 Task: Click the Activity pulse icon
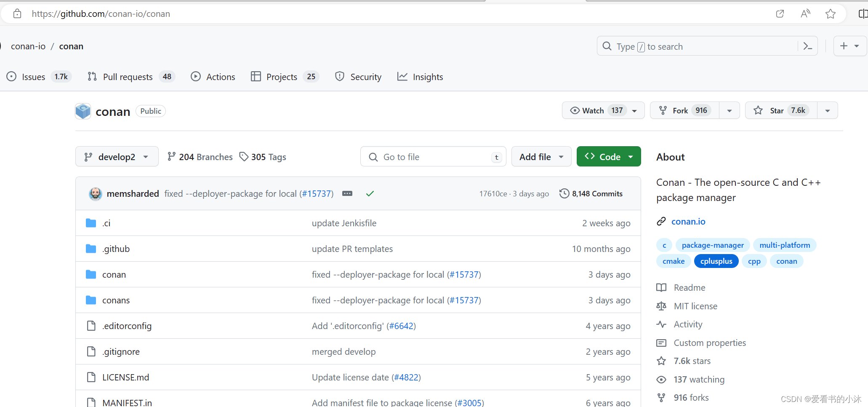coord(661,324)
